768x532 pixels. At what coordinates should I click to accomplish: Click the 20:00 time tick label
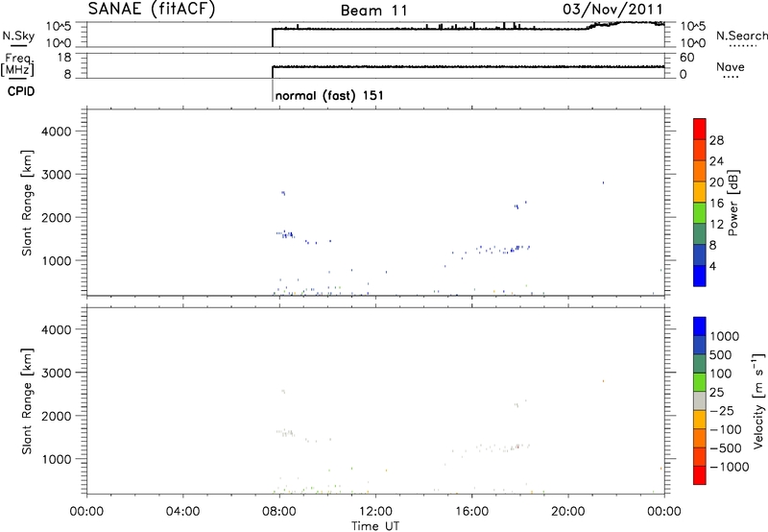point(568,512)
